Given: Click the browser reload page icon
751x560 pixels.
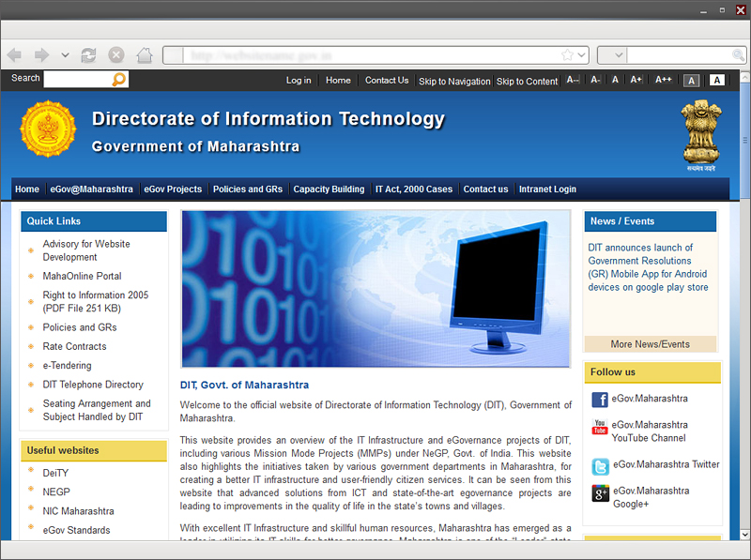Looking at the screenshot, I should 89,55.
